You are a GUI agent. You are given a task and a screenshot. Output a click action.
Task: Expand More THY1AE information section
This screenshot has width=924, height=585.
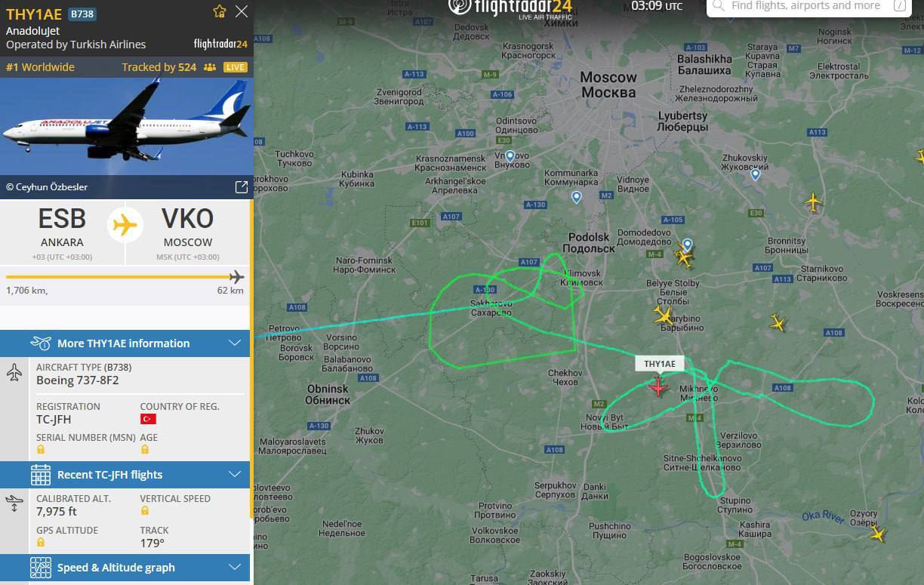click(x=125, y=343)
